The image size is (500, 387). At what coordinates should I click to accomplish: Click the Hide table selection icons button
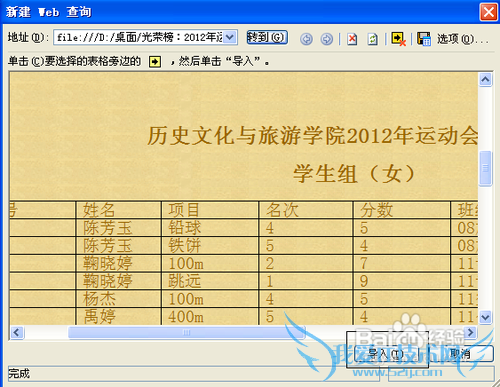click(398, 39)
